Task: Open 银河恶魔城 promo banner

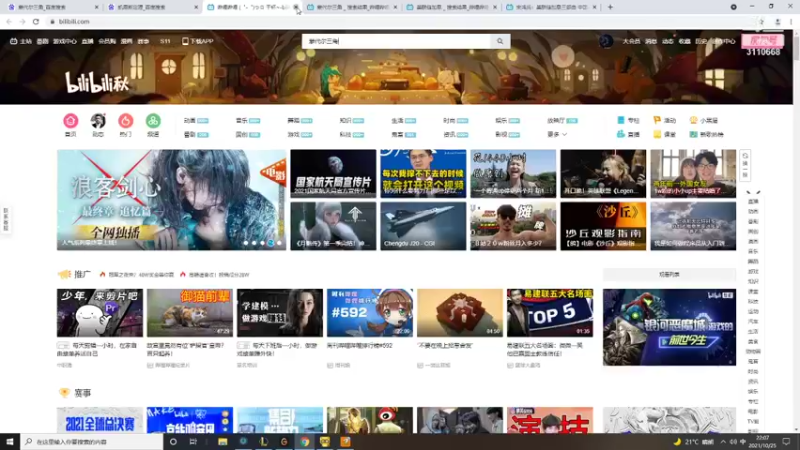Action: (x=669, y=327)
